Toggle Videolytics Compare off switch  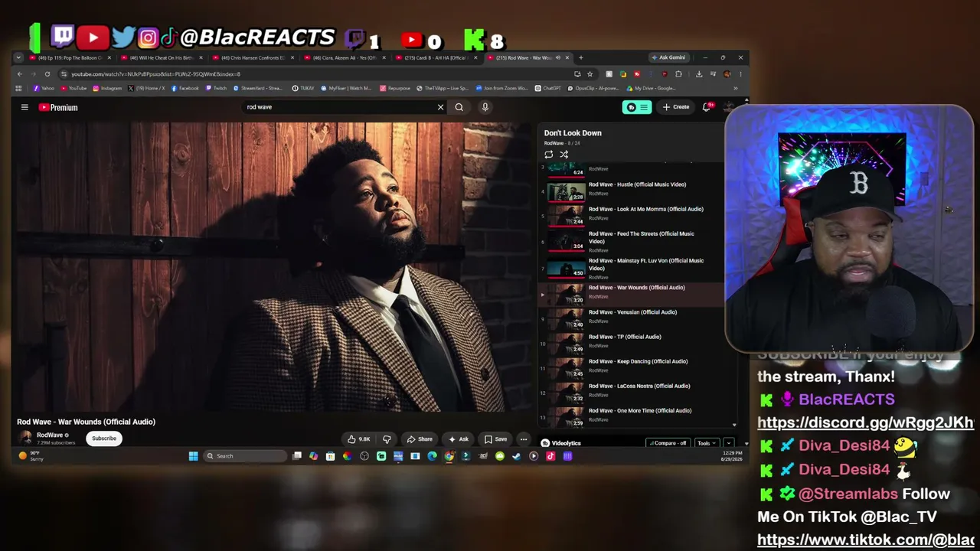tap(670, 443)
